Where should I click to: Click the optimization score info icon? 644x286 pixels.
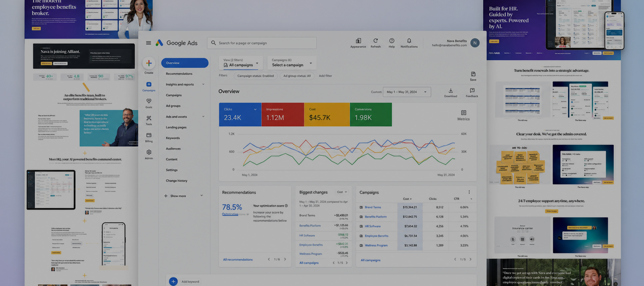(286, 206)
